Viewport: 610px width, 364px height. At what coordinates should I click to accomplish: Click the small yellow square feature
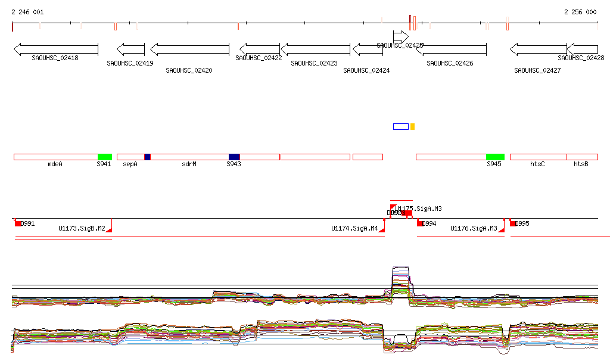coord(412,126)
